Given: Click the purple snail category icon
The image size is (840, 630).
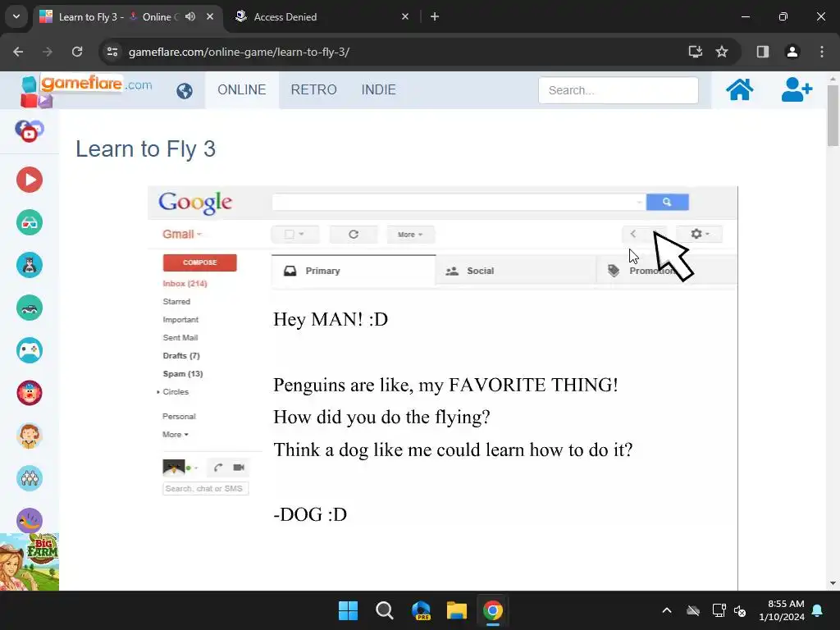Looking at the screenshot, I should 30,520.
